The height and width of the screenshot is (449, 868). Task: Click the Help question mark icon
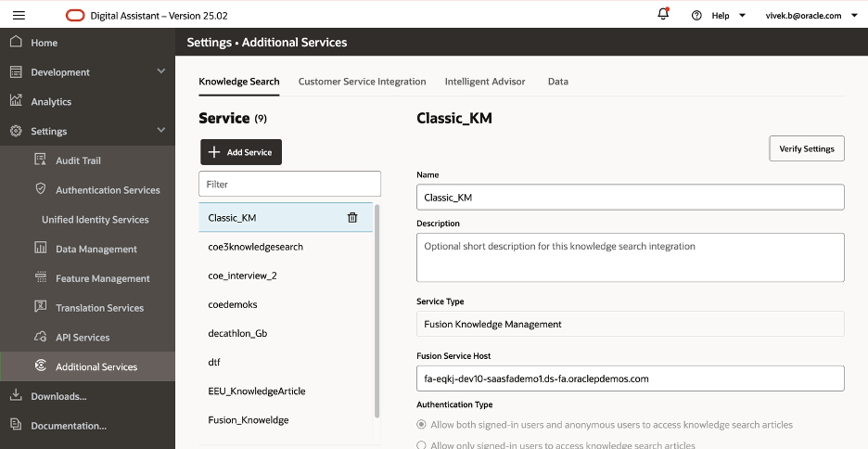(696, 16)
